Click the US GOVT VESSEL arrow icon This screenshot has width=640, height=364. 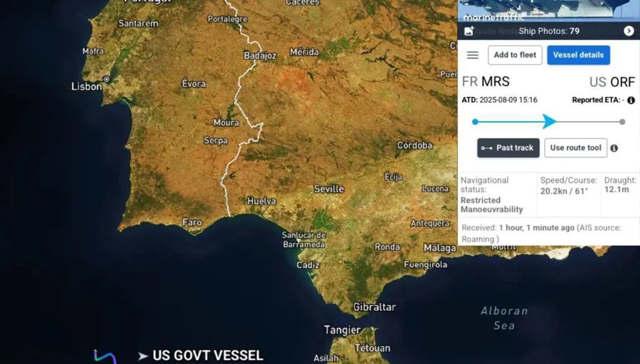tap(142, 356)
